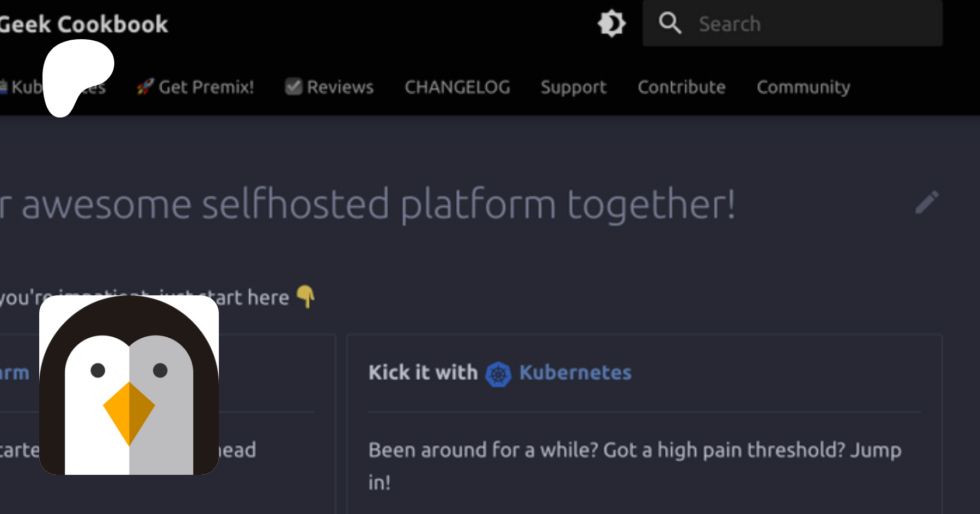Click the blue Kubernetes wheel logo

tap(498, 374)
